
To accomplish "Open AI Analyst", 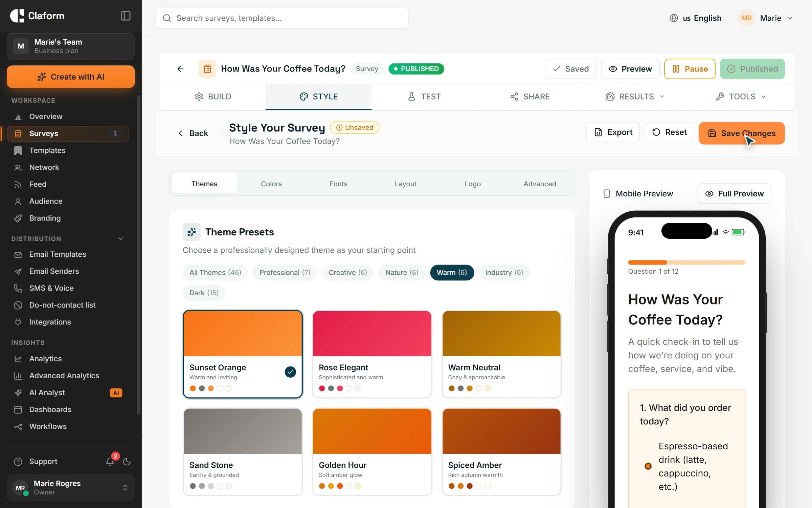I will (x=68, y=393).
